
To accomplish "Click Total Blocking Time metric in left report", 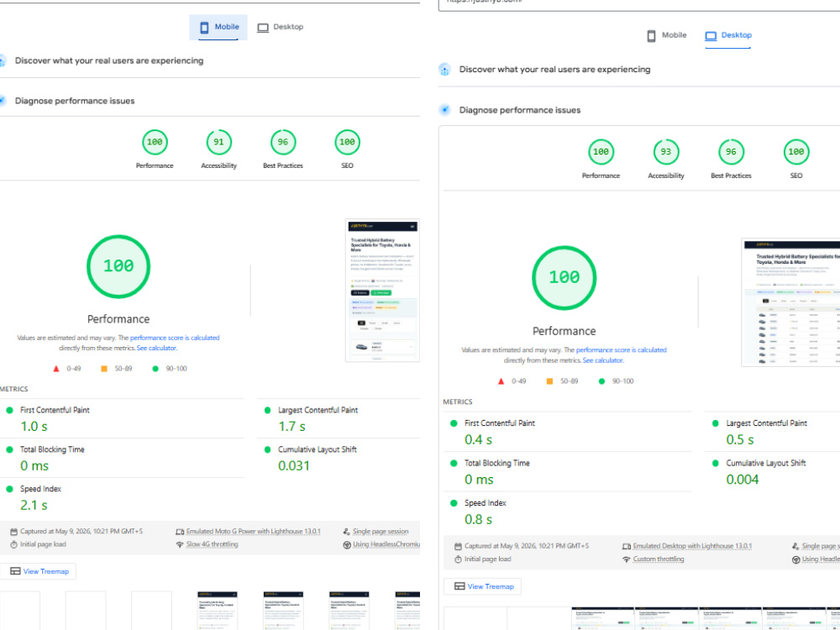I will (122, 458).
